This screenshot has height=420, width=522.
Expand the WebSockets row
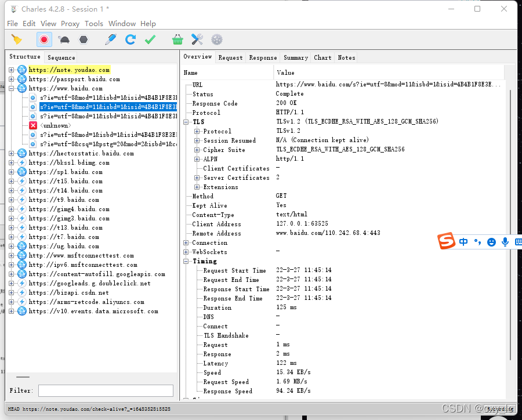pyautogui.click(x=186, y=252)
